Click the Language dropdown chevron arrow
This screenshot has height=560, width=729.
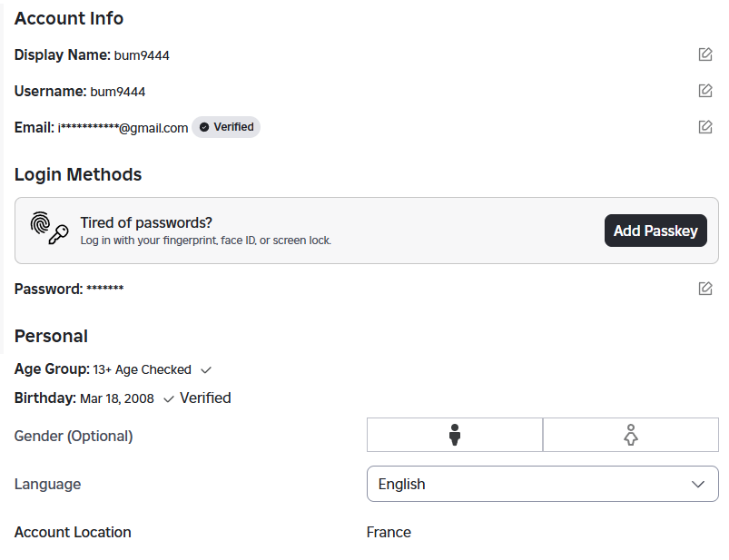click(698, 484)
